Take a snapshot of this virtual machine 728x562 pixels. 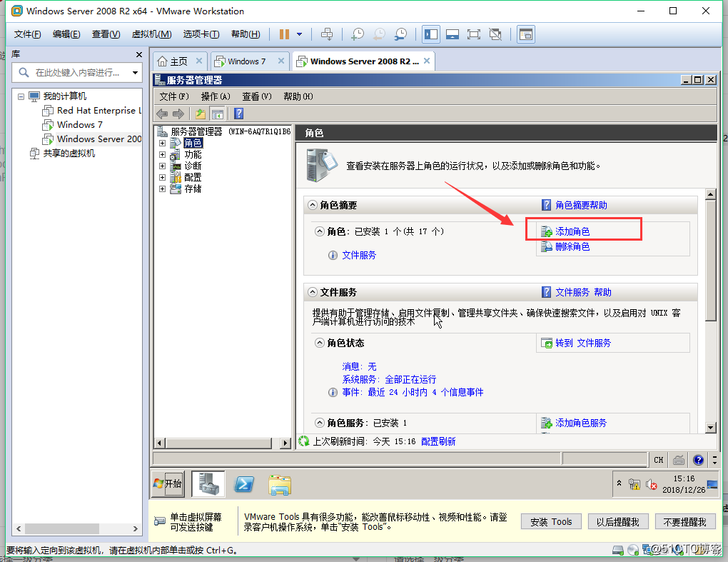[358, 34]
